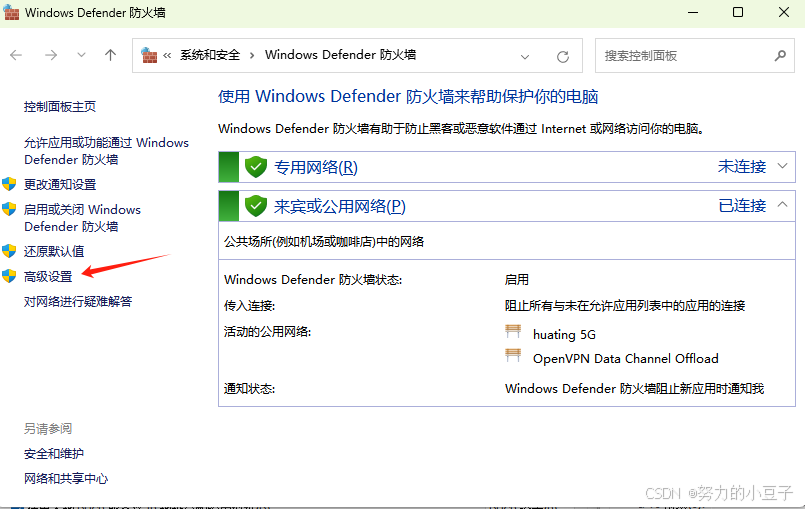Click the 未连接 status text
The width and height of the screenshot is (805, 509).
pos(742,166)
